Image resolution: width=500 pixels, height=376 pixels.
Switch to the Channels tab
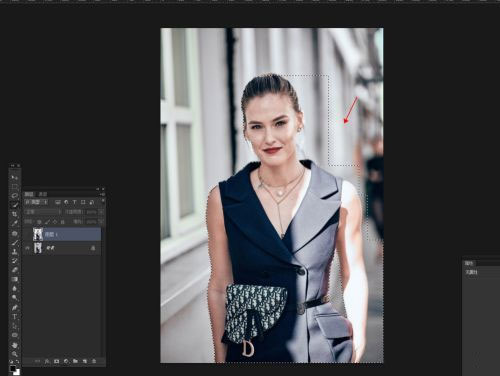tap(43, 194)
